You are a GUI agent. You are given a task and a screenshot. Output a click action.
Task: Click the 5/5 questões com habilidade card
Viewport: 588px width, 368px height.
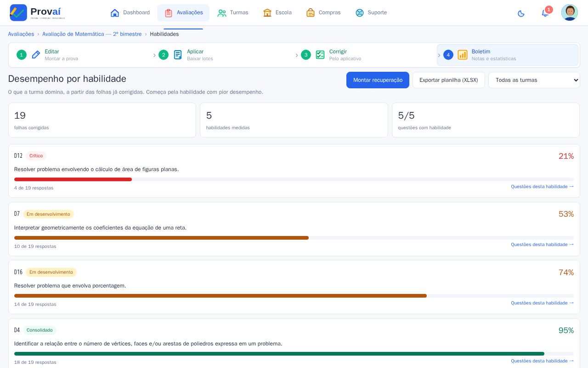pos(486,120)
